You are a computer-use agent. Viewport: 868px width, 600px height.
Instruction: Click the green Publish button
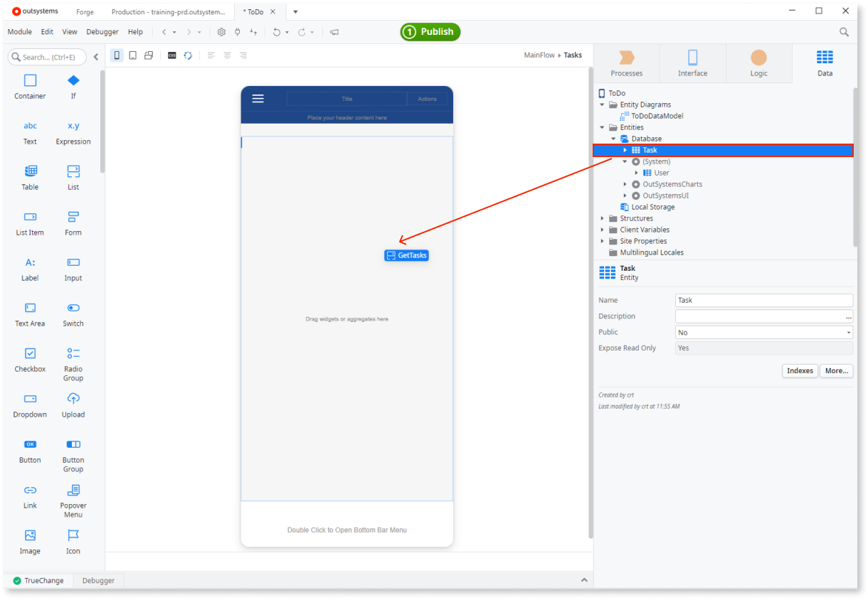(430, 32)
